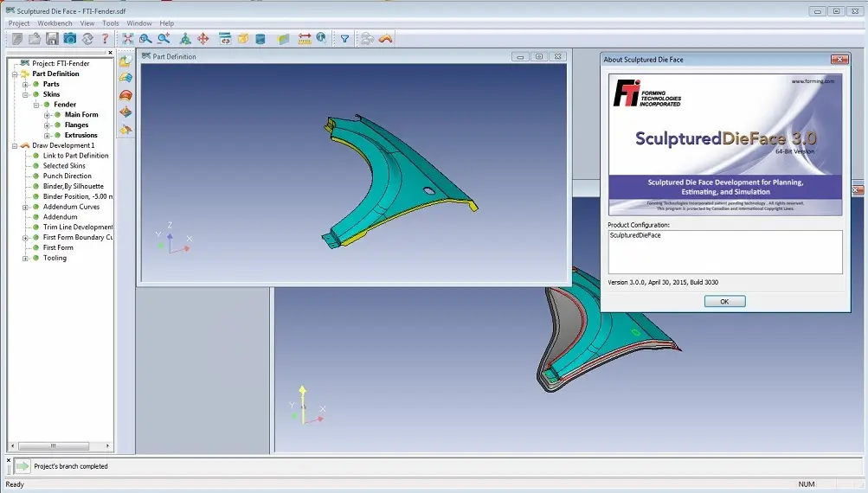The width and height of the screenshot is (868, 493).
Task: Click the import part icon in vertical toolbar
Action: coord(125,61)
